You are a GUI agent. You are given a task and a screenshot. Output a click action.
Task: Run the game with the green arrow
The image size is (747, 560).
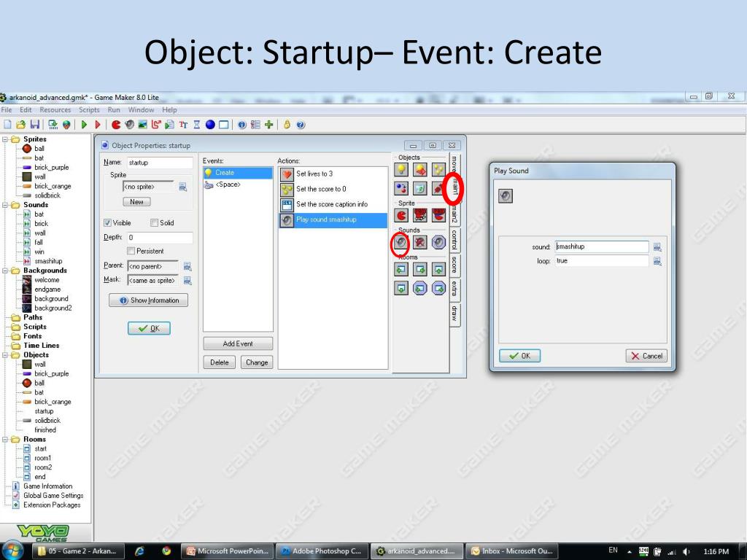point(85,125)
